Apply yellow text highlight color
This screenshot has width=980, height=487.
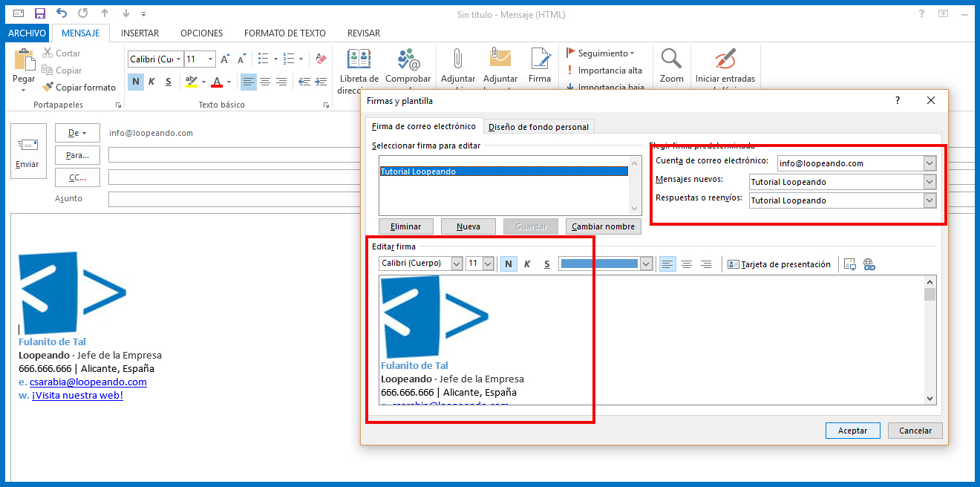191,82
